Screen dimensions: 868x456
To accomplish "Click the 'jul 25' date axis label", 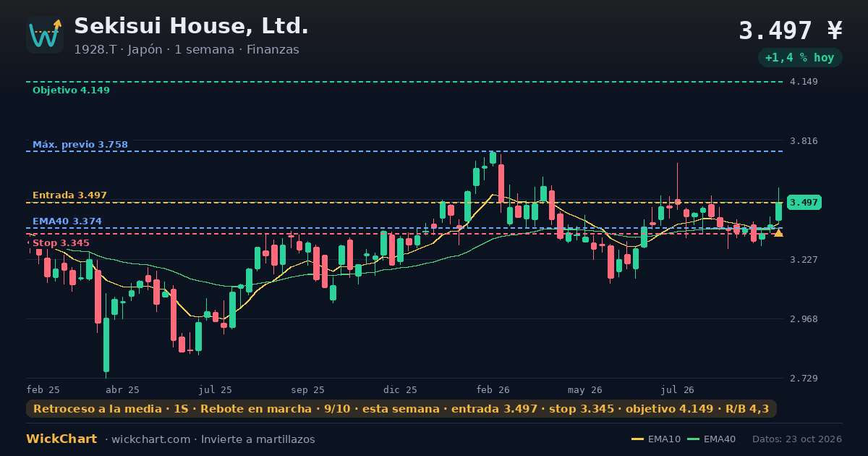I will [216, 389].
